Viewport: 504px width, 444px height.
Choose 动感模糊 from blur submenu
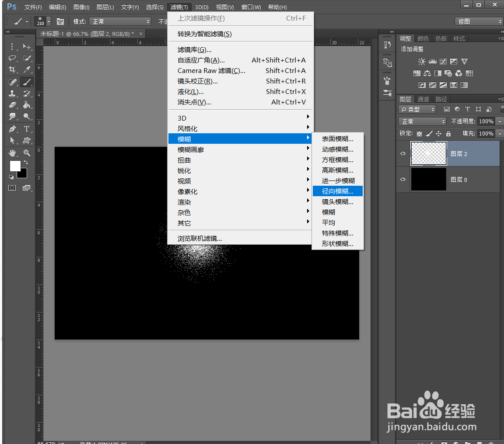point(337,149)
